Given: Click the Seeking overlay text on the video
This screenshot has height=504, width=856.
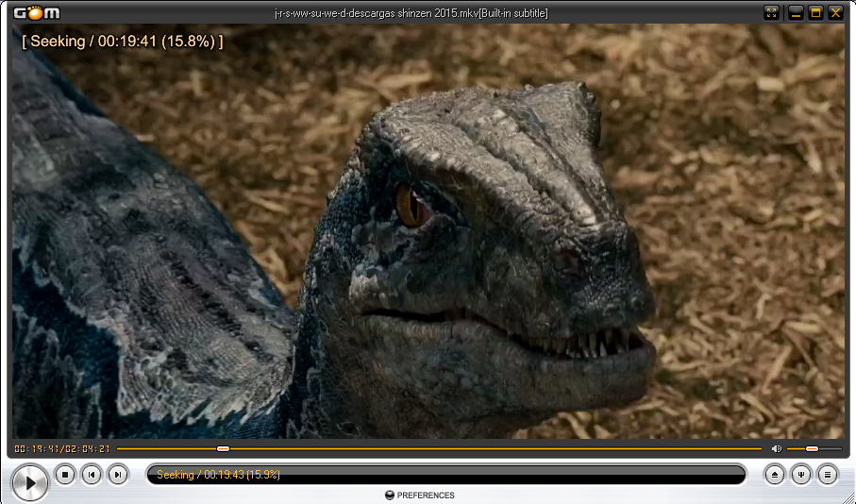Looking at the screenshot, I should pyautogui.click(x=123, y=41).
